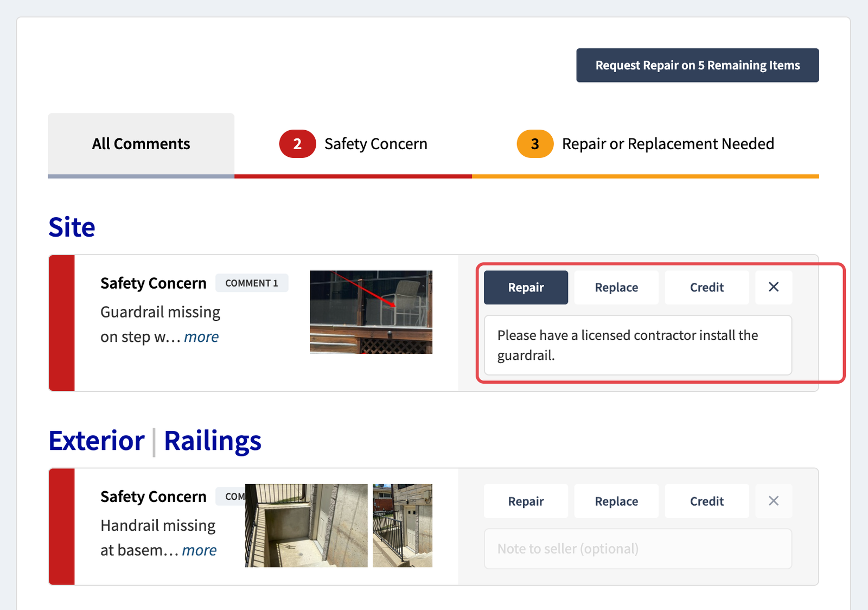Click the Note to seller (optional) field
Image resolution: width=868 pixels, height=610 pixels.
point(638,549)
